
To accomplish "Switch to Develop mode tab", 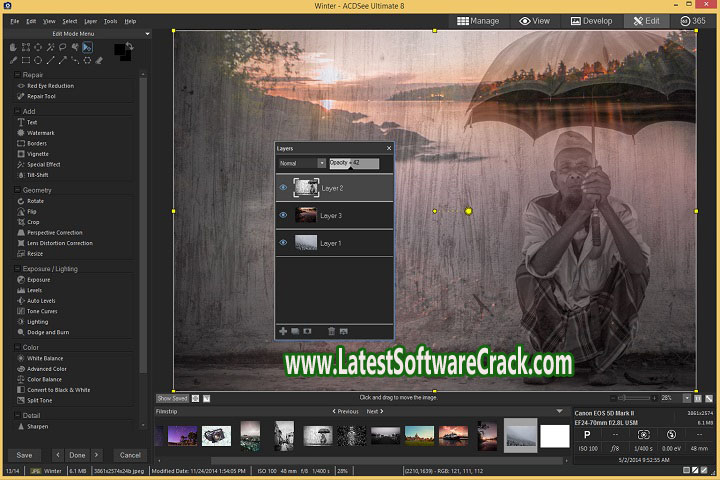I will 591,21.
